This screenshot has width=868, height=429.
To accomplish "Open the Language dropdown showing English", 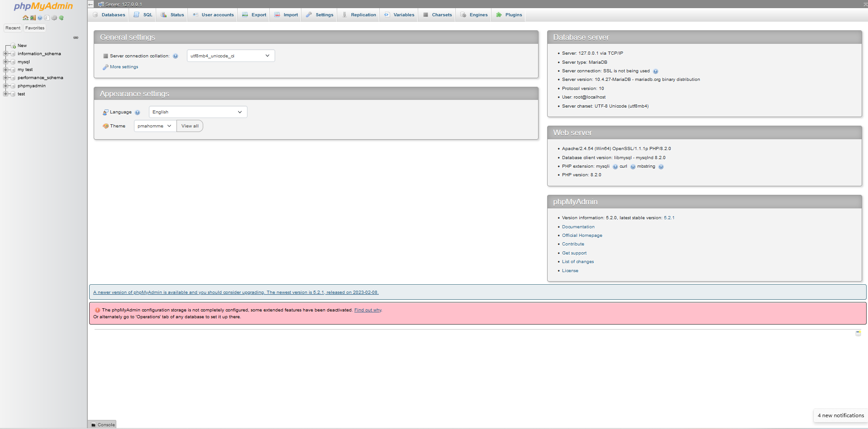I will pyautogui.click(x=198, y=112).
